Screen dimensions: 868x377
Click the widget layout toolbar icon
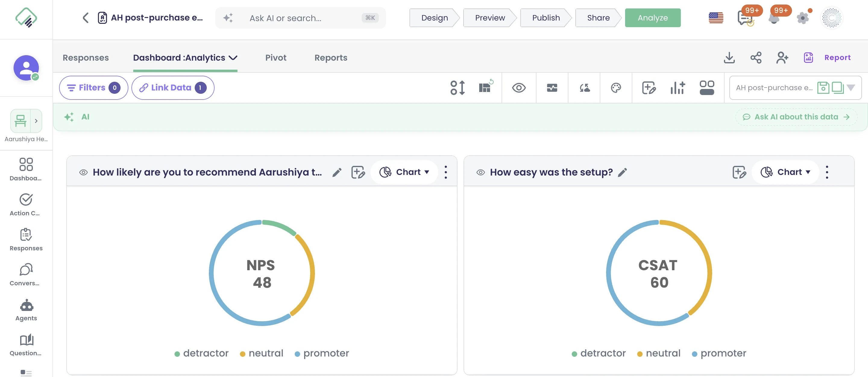tap(706, 88)
